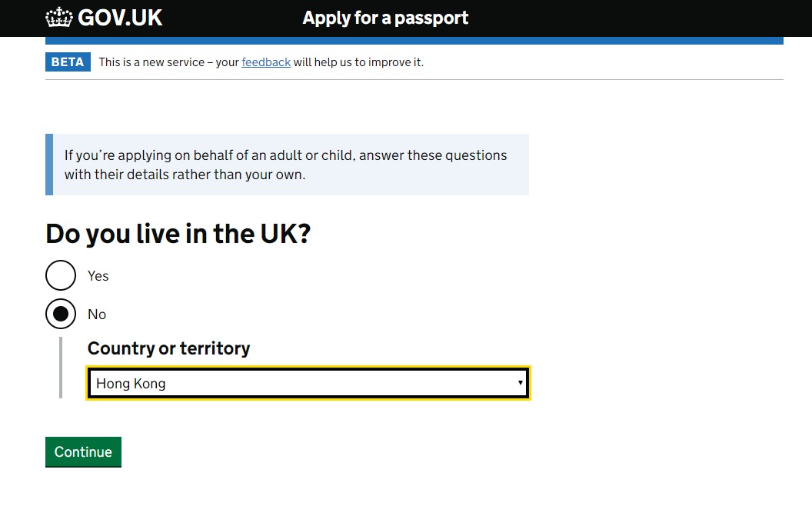The width and height of the screenshot is (812, 516).
Task: Click the dropdown arrow beside Hong Kong
Action: point(520,383)
